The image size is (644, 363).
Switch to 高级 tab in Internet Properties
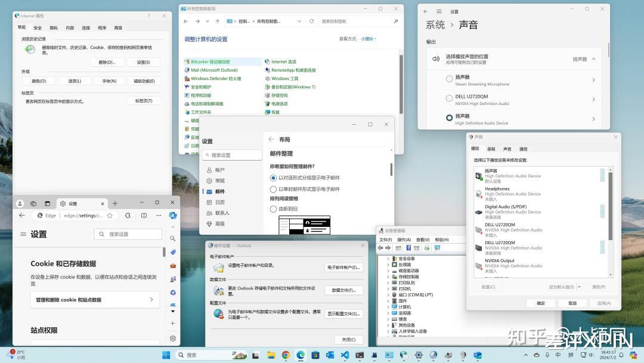coord(118,28)
